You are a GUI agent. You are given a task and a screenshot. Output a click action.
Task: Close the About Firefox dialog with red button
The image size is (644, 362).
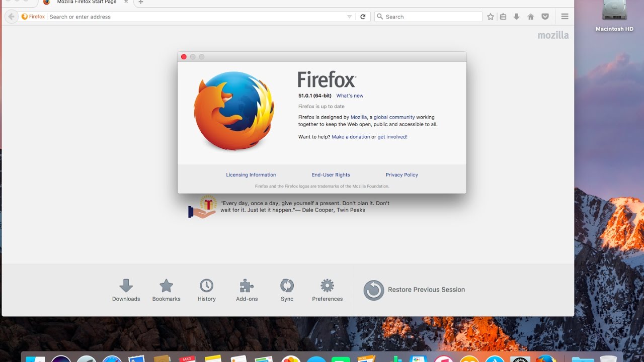[184, 57]
